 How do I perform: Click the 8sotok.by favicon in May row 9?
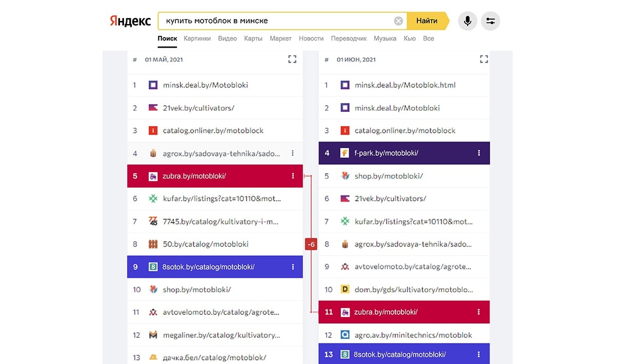(x=153, y=267)
